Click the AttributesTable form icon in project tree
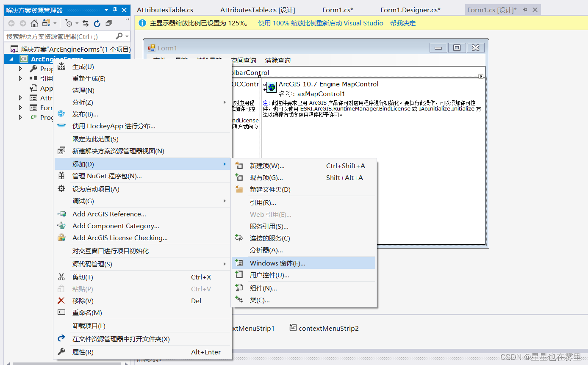This screenshot has width=588, height=365. pyautogui.click(x=33, y=98)
